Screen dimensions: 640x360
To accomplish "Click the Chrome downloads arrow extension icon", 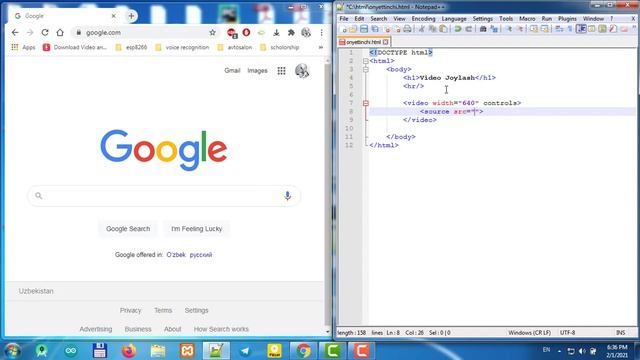I will tap(276, 32).
